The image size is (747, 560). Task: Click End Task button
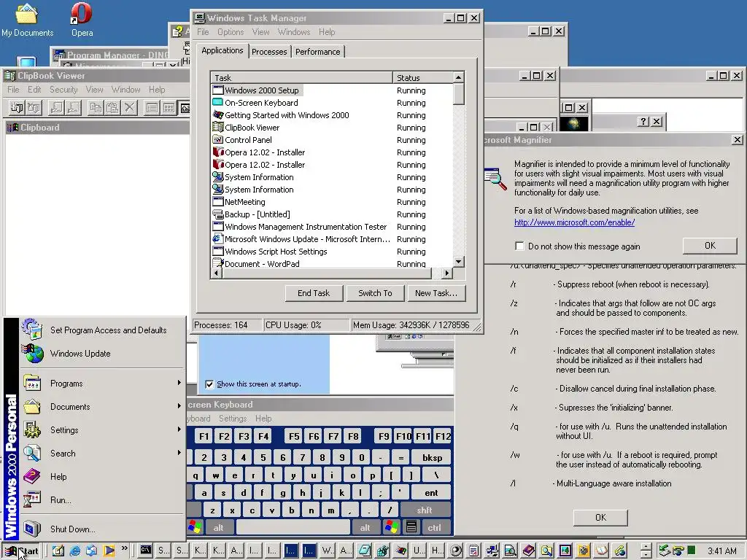click(314, 293)
